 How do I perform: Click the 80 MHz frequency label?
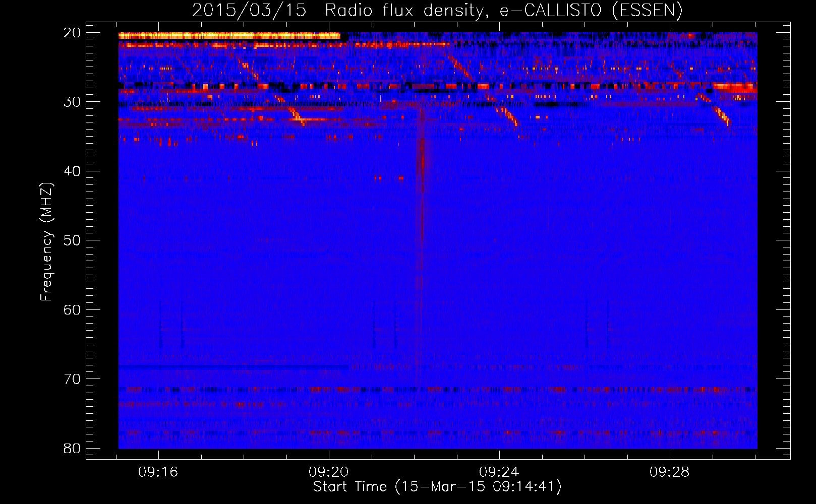(72, 449)
